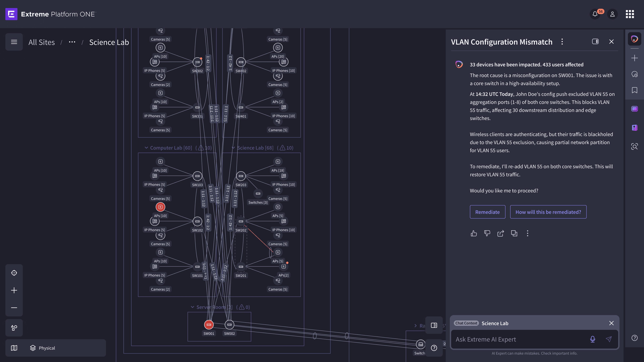
Task: Click How will this be remediated?
Action: tap(548, 212)
